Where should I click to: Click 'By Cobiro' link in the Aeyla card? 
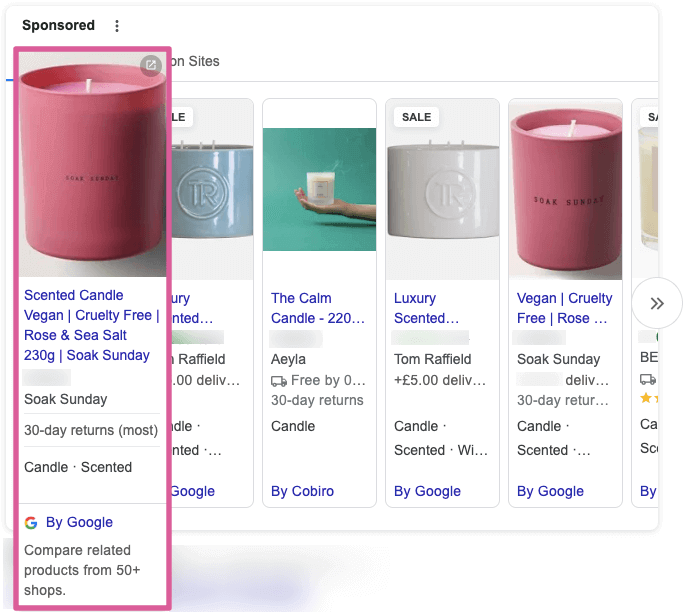302,491
